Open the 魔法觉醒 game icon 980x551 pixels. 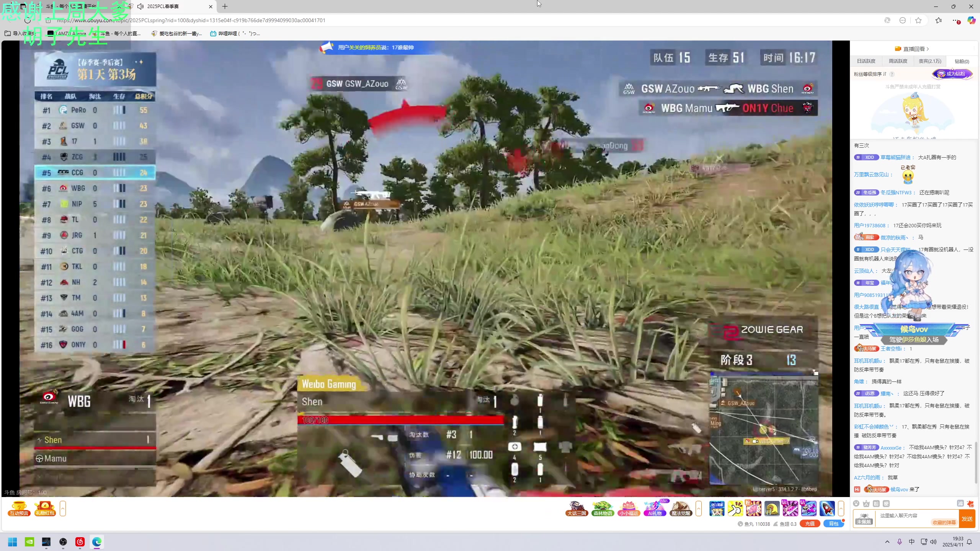(681, 509)
